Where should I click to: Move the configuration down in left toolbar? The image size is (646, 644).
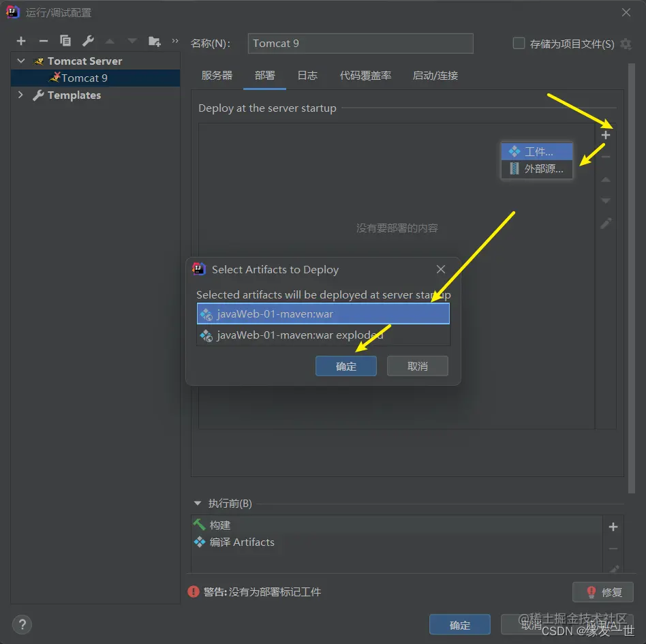tap(132, 41)
